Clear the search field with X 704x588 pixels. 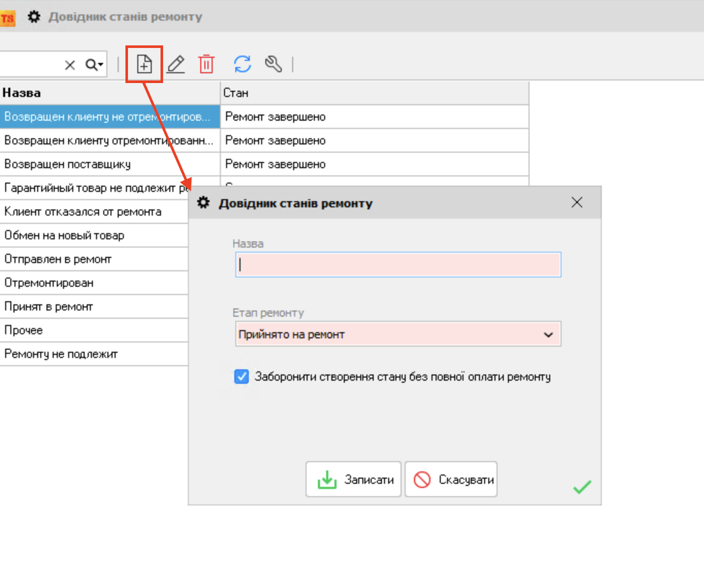(70, 64)
